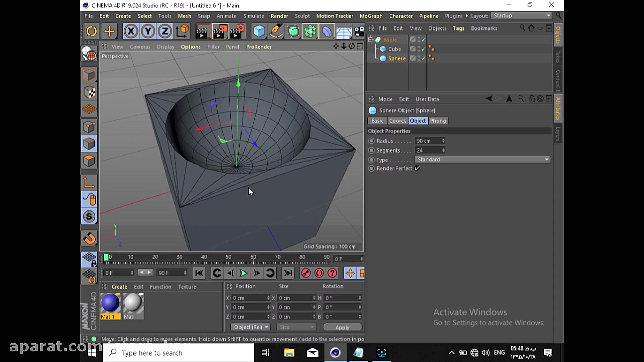The image size is (644, 362).
Task: Toggle the Boole object's green enable checkmark
Action: [423, 40]
